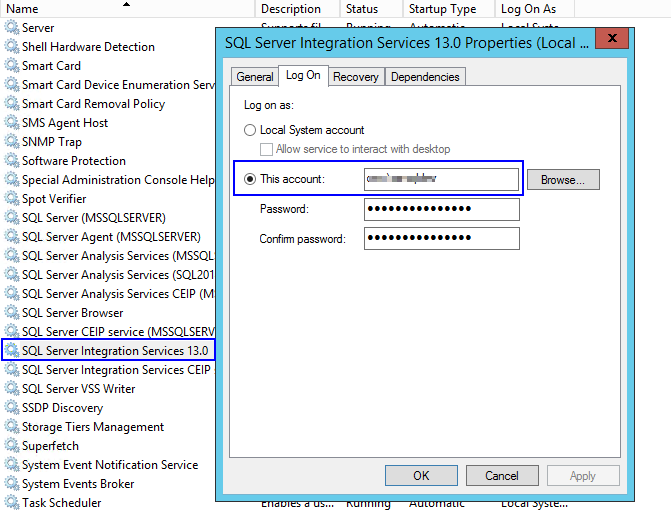Click the Smart Card service gear icon
The image size is (671, 512).
pyautogui.click(x=12, y=66)
